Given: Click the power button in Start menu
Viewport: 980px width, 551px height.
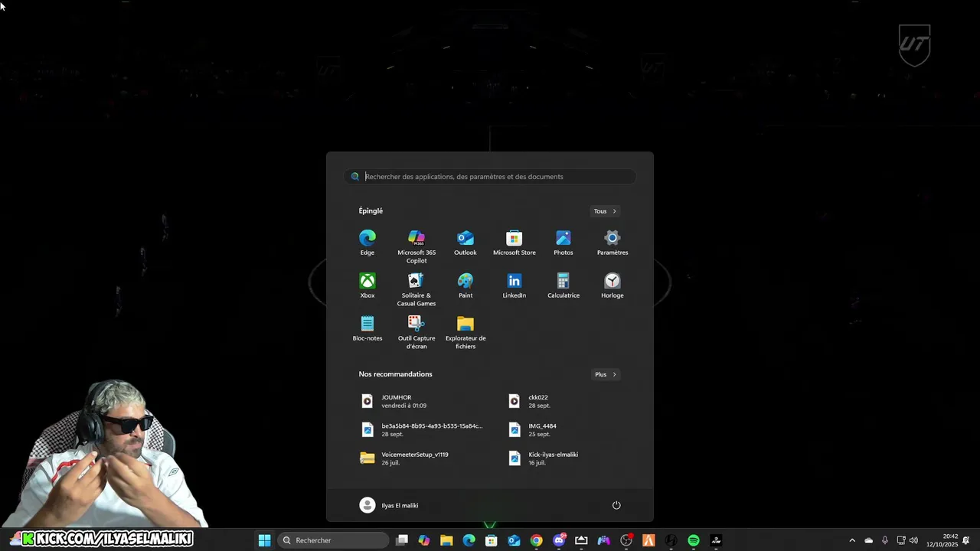Looking at the screenshot, I should click(616, 505).
